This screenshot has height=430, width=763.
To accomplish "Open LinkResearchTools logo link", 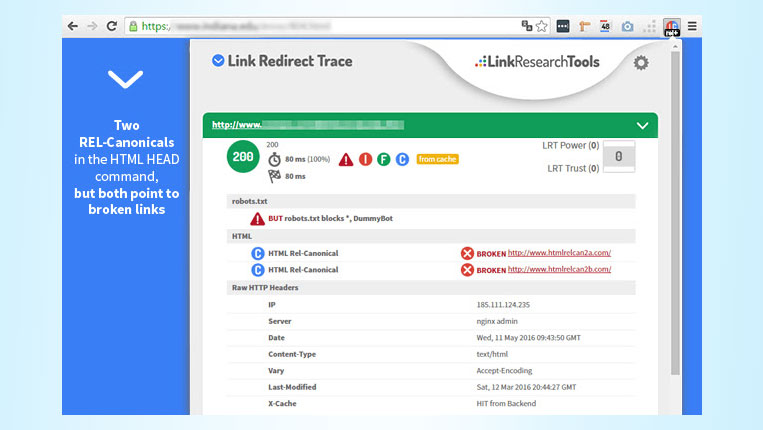I will (537, 62).
